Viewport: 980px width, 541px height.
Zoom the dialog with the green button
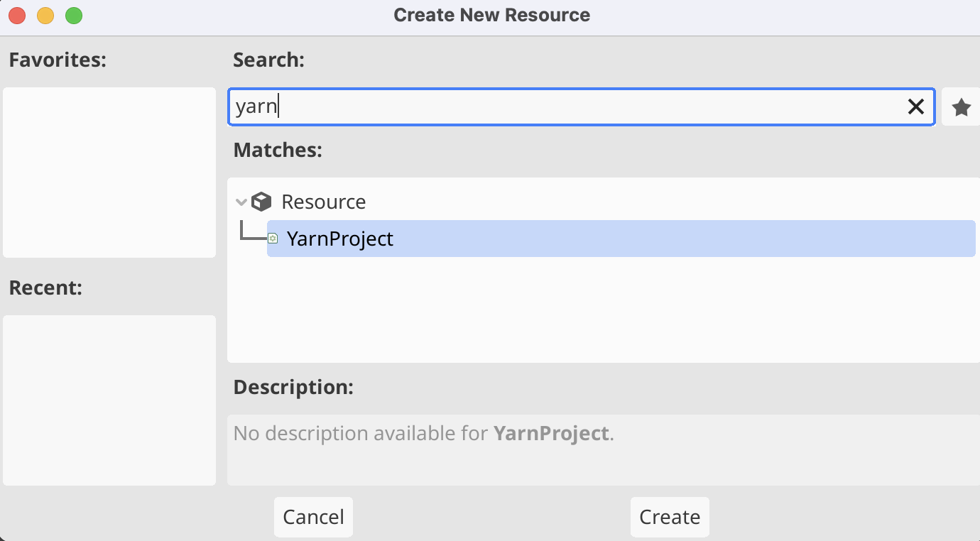point(74,16)
